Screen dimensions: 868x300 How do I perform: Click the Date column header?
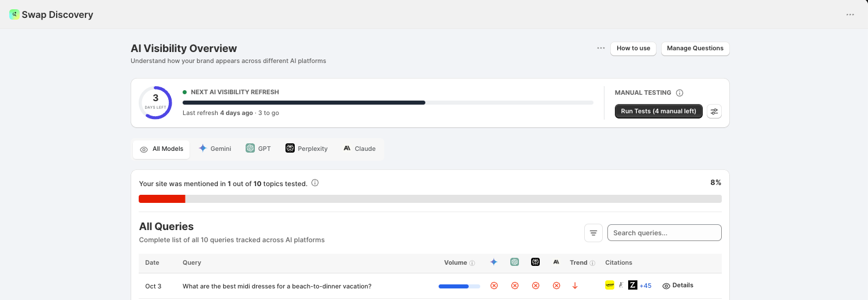[152, 263]
